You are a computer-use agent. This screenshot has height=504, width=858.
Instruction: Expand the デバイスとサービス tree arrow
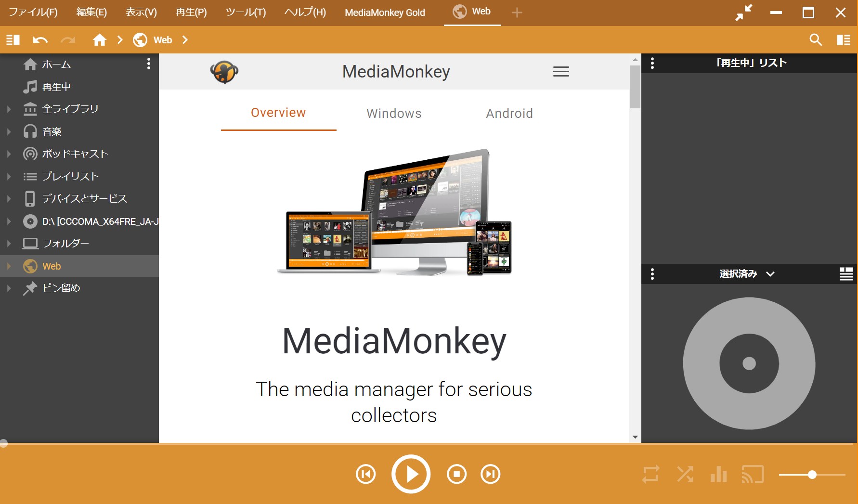pyautogui.click(x=9, y=199)
